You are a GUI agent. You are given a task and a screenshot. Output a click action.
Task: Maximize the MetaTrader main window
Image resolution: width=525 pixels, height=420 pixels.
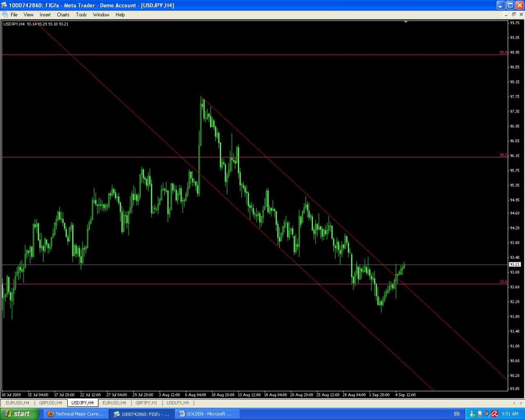(x=510, y=5)
